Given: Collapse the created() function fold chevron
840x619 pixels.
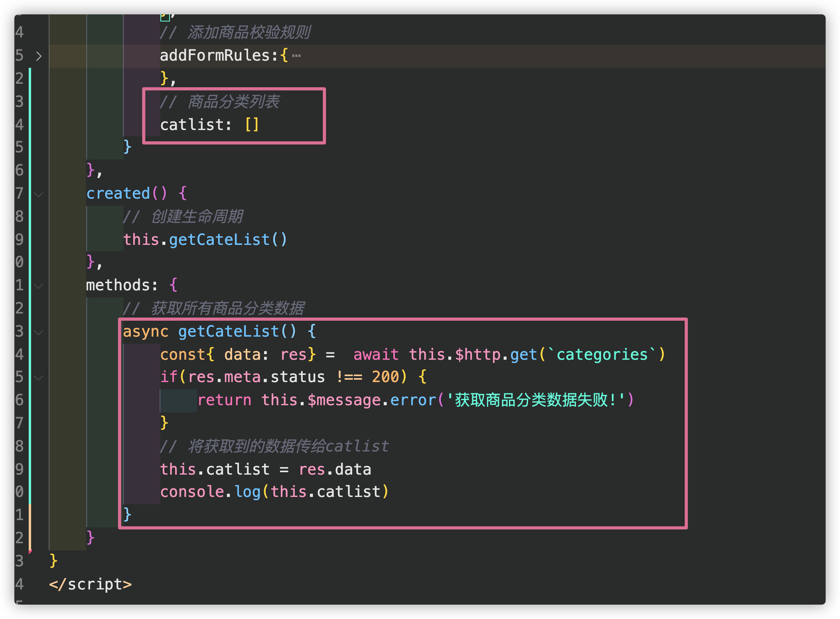Looking at the screenshot, I should coord(39,194).
